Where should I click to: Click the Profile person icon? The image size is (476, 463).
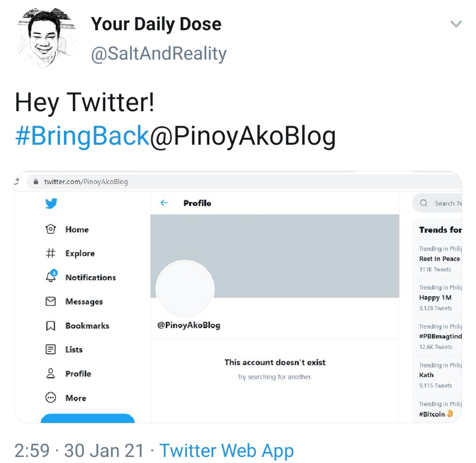51,373
